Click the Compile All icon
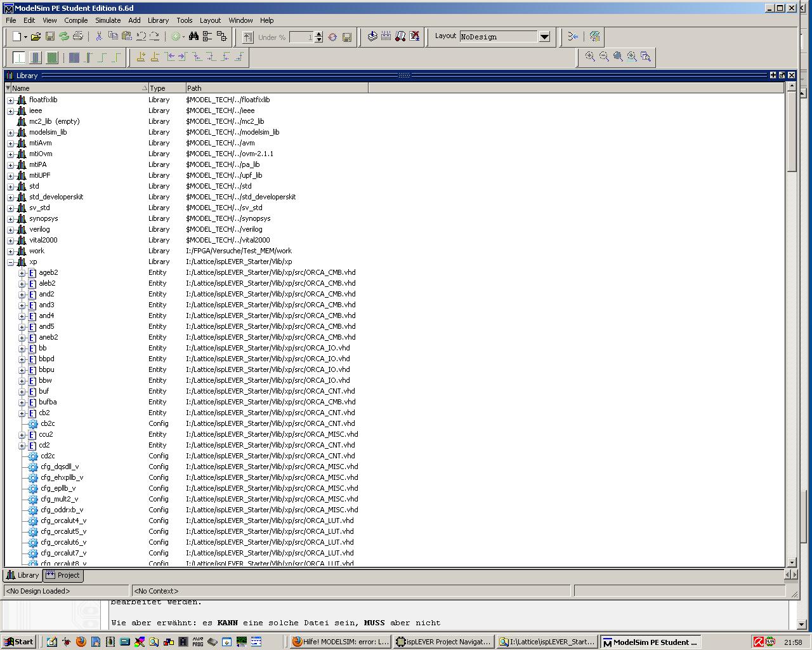The height and width of the screenshot is (650, 812). pos(386,37)
